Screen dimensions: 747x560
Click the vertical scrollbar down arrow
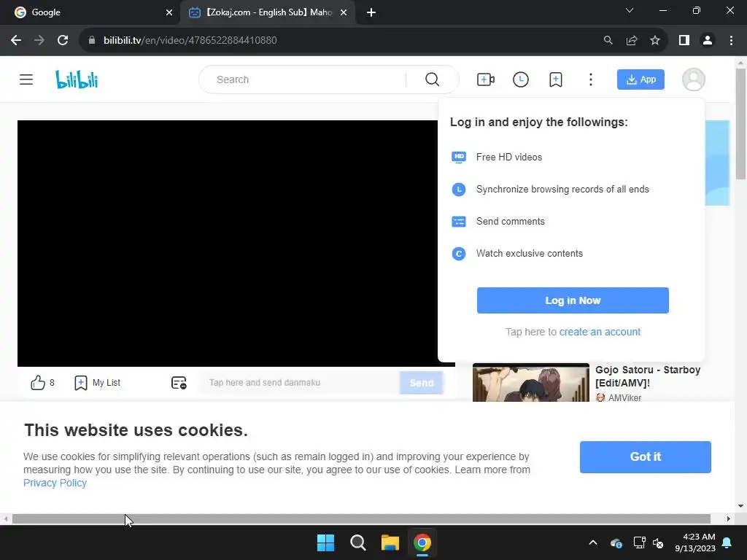740,506
